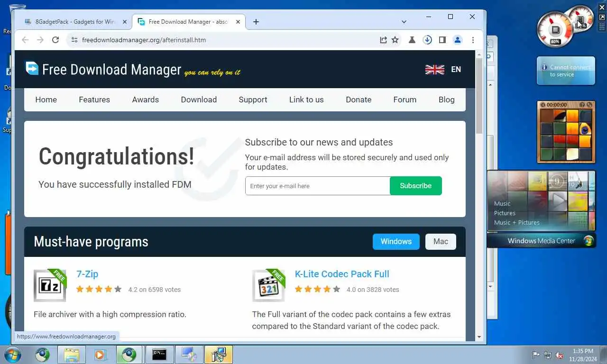Click the network icon in system tray
This screenshot has height=364, width=607.
click(x=548, y=355)
